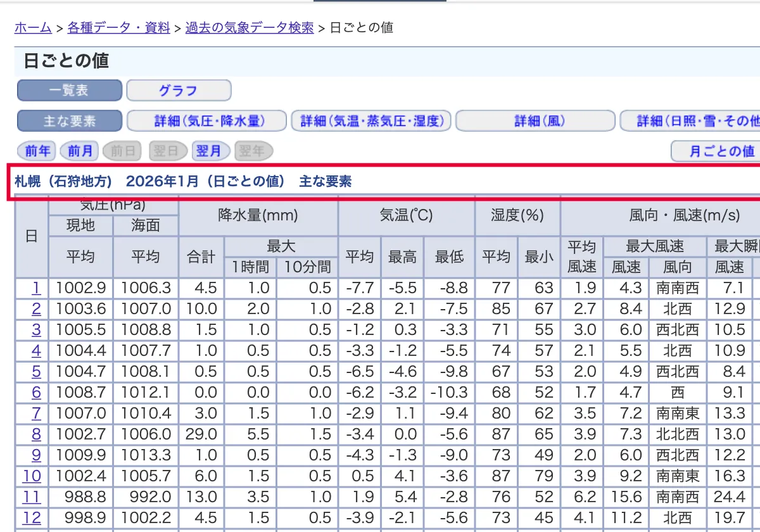Screen dimensions: 760x532
Task: Open day 2 link in table
Action: coord(36,309)
